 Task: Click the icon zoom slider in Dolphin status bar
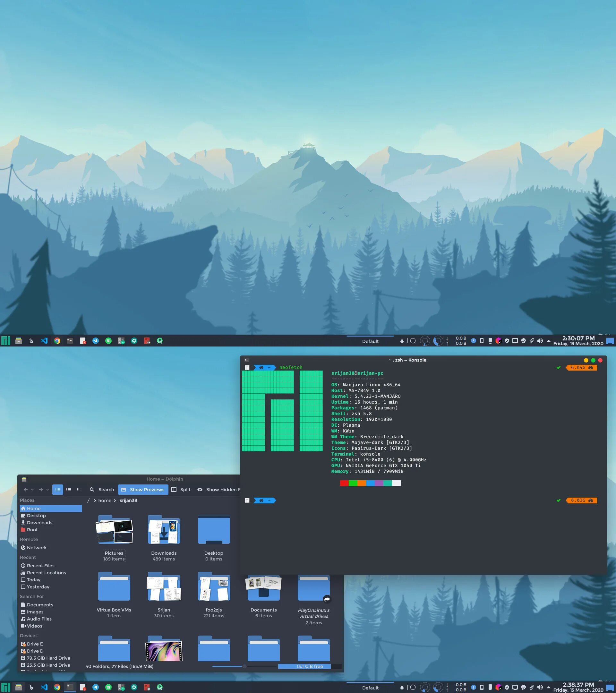tap(244, 666)
